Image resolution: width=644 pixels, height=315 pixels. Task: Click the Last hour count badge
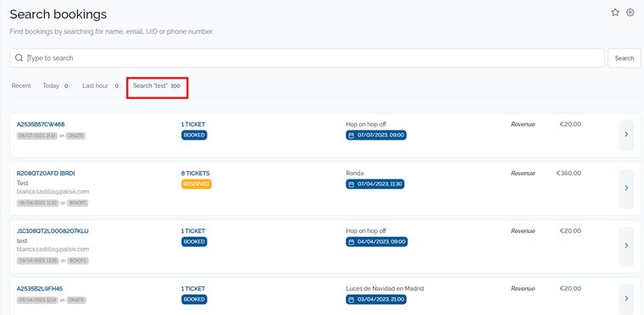[116, 86]
